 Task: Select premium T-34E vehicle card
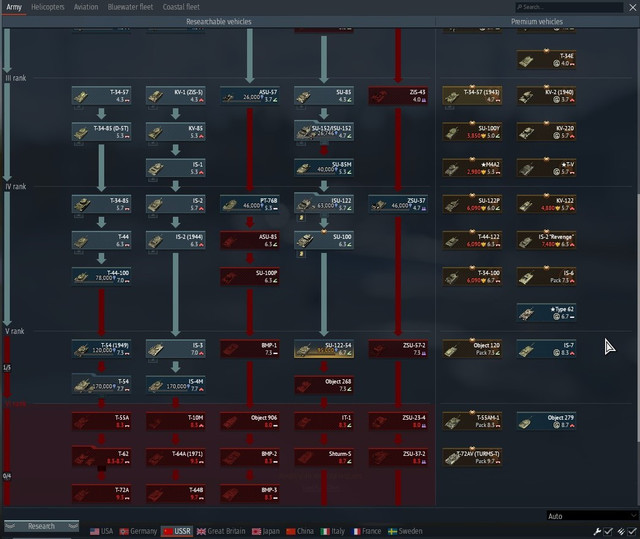point(546,60)
